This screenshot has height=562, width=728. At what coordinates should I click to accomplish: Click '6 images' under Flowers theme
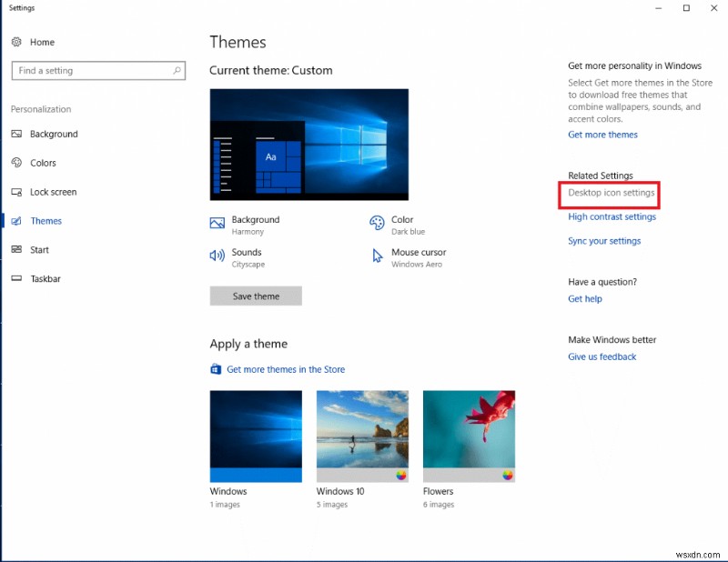pos(439,505)
